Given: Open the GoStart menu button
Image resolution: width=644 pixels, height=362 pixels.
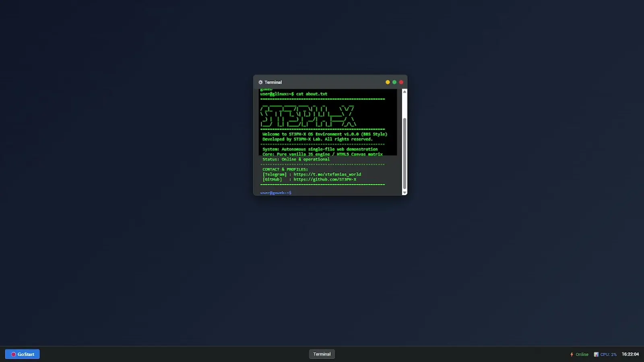Looking at the screenshot, I should pyautogui.click(x=22, y=354).
